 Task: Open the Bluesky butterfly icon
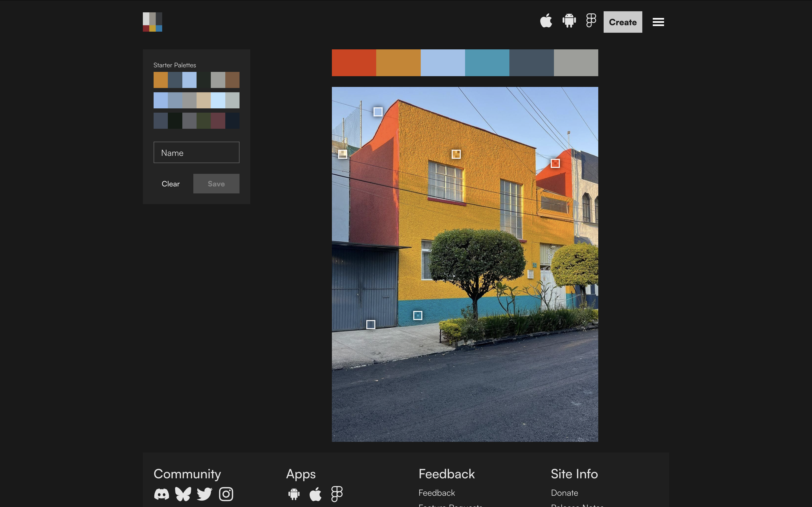(183, 494)
